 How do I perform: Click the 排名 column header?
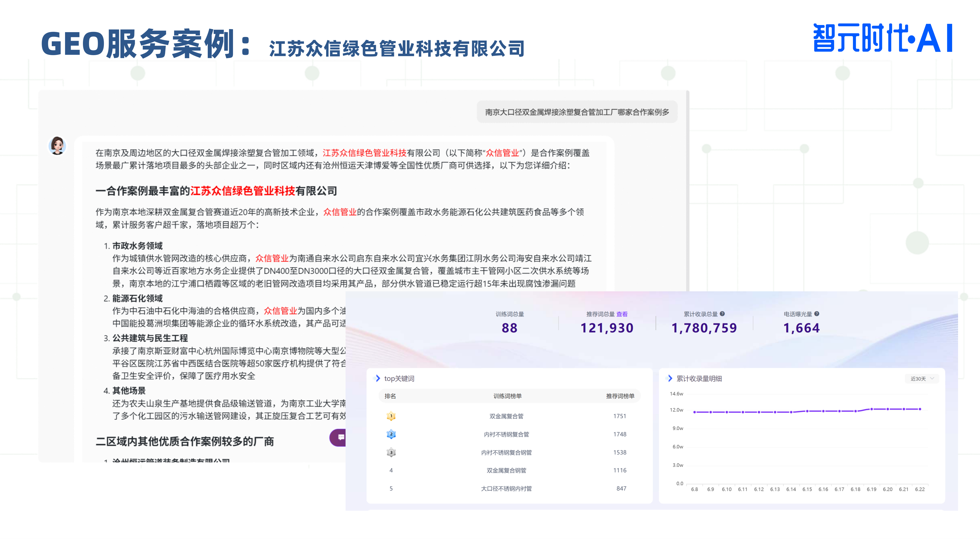[x=390, y=396]
